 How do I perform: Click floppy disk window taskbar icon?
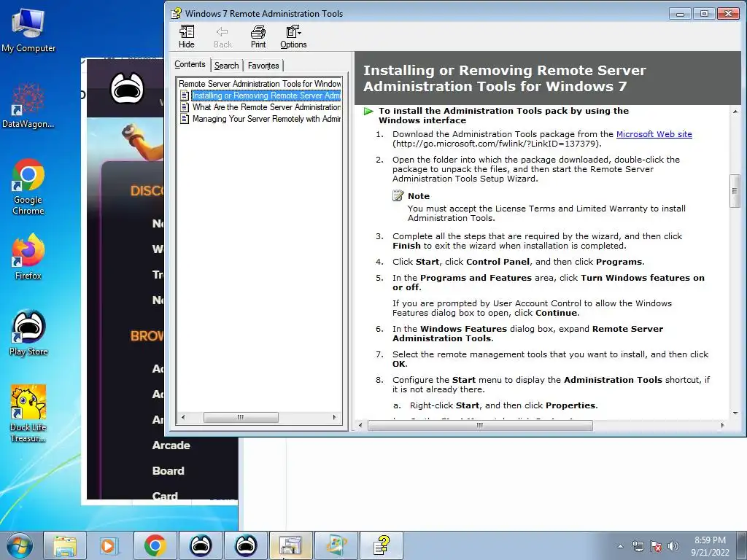coord(290,545)
